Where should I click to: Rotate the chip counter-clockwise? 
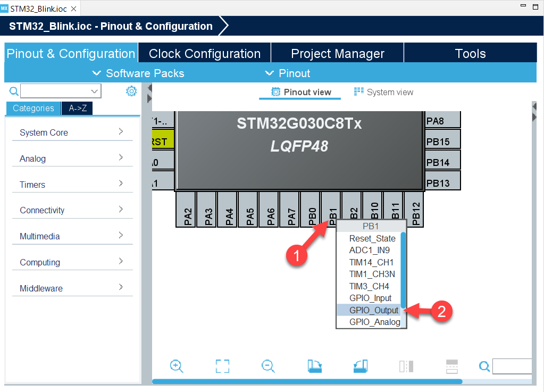[361, 366]
